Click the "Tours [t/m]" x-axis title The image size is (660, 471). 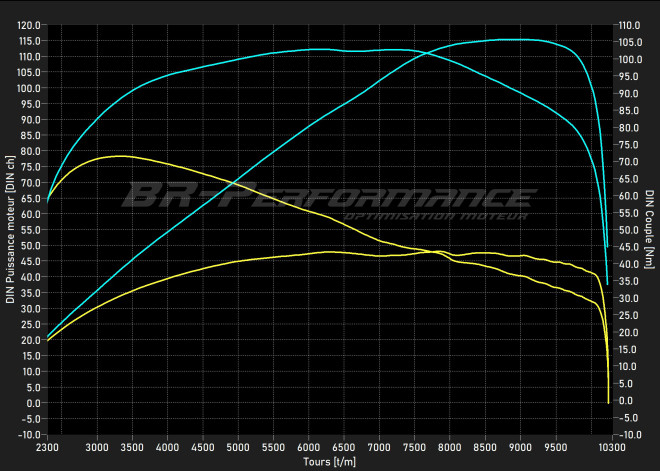329,462
